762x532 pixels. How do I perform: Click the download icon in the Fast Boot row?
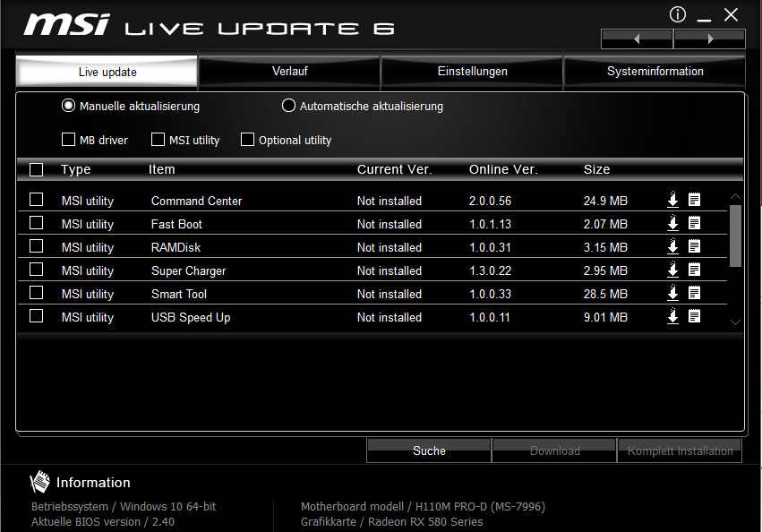(x=672, y=223)
